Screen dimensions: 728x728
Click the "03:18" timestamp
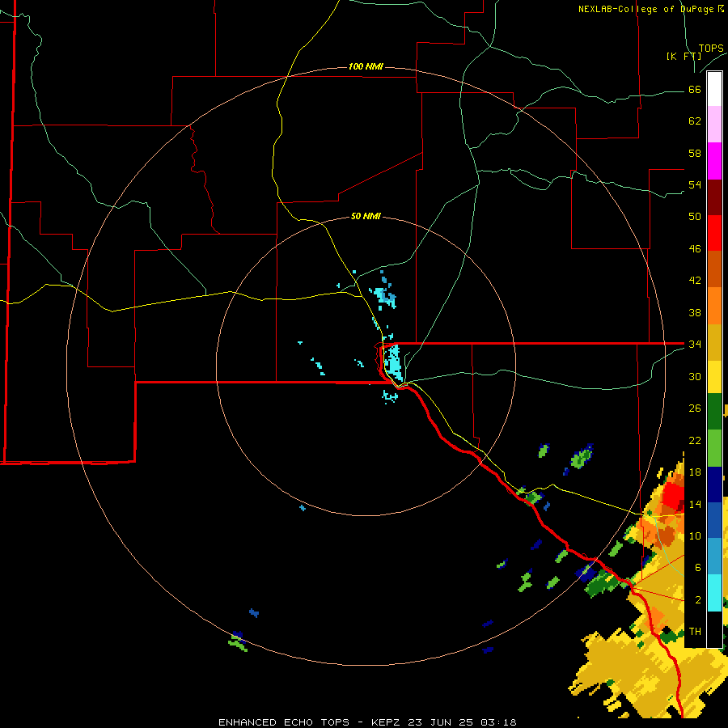pos(498,722)
